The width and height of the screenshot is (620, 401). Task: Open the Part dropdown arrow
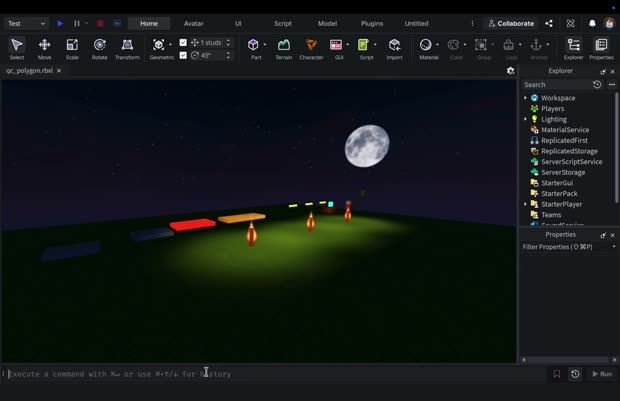coord(265,45)
